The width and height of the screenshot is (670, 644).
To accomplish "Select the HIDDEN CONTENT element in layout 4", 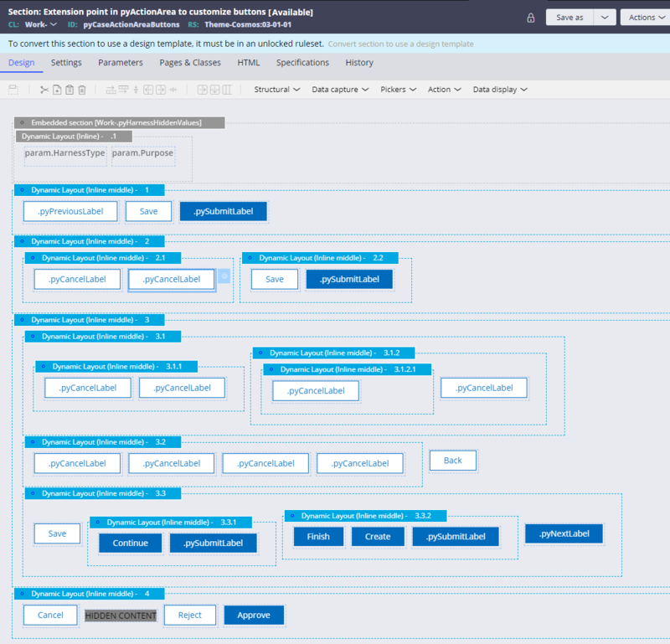I will [x=121, y=616].
